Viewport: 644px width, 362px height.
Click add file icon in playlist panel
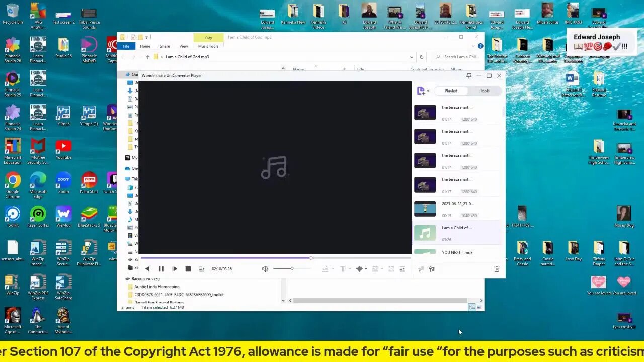tap(421, 91)
